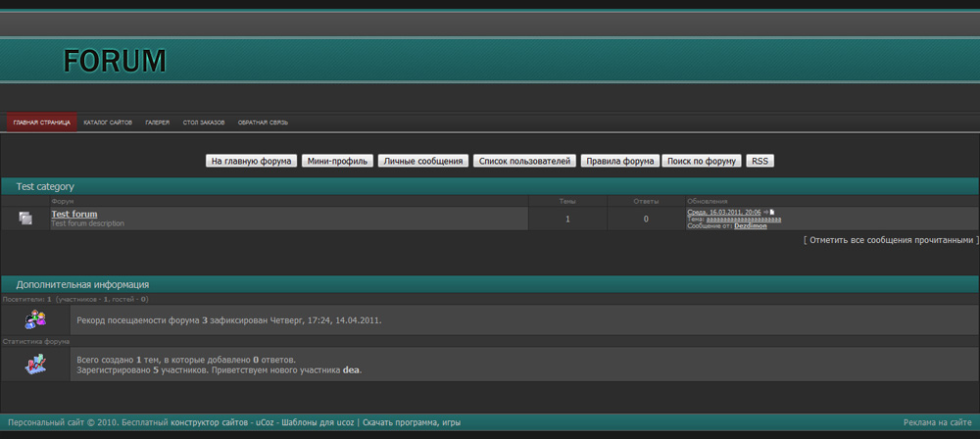Open the Test forum link
Screen dimensions: 980x439
74,214
